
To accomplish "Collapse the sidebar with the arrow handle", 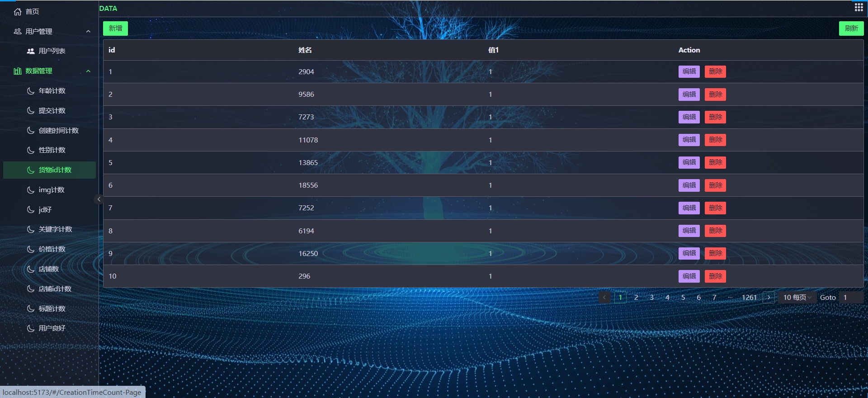I will pyautogui.click(x=99, y=199).
